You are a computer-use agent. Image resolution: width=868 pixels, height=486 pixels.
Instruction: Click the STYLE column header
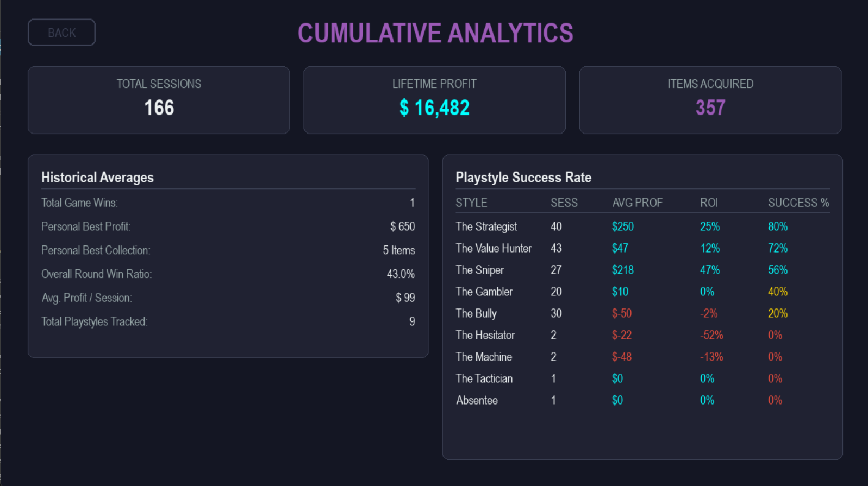(x=471, y=203)
